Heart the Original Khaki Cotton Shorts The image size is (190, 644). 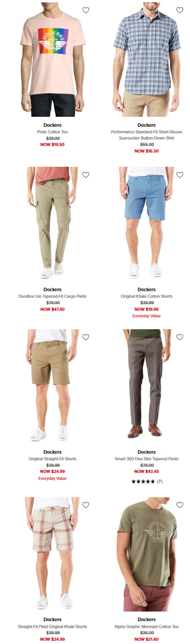coord(179,175)
